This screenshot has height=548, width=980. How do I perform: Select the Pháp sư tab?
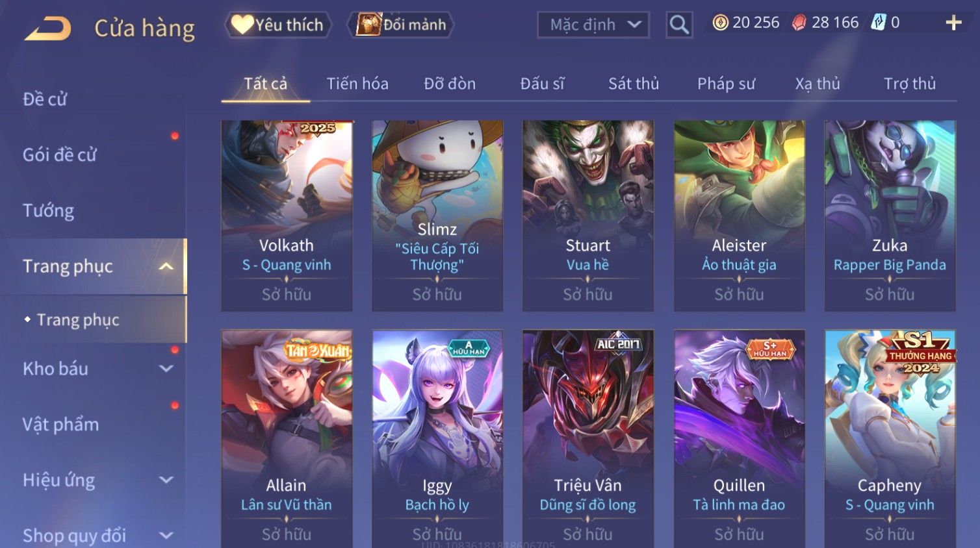click(726, 84)
